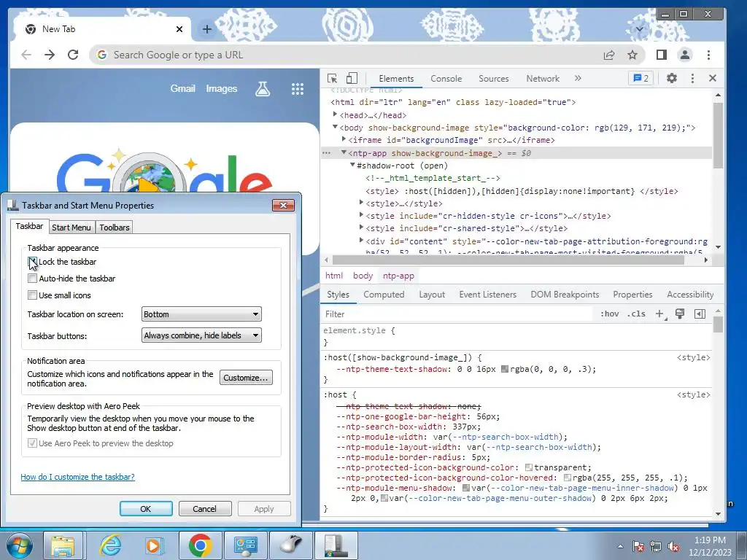The image size is (747, 560).
Task: Expand the div id content node
Action: pos(361,241)
